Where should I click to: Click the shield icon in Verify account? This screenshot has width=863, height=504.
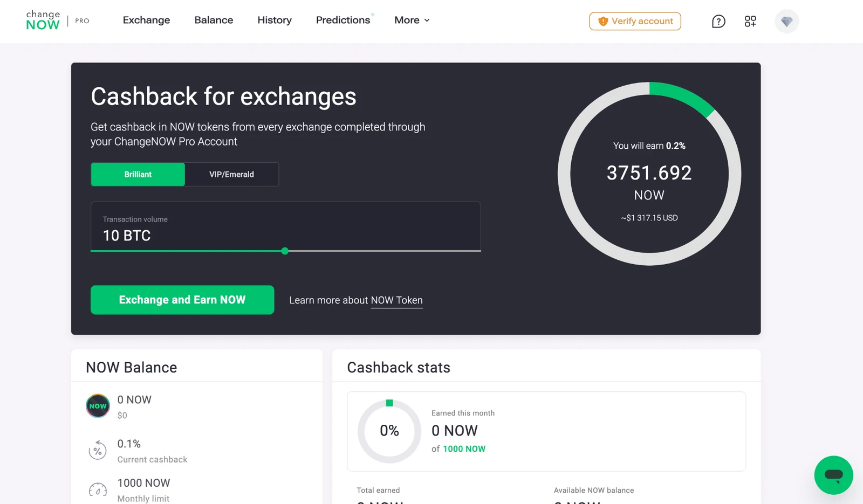[603, 21]
